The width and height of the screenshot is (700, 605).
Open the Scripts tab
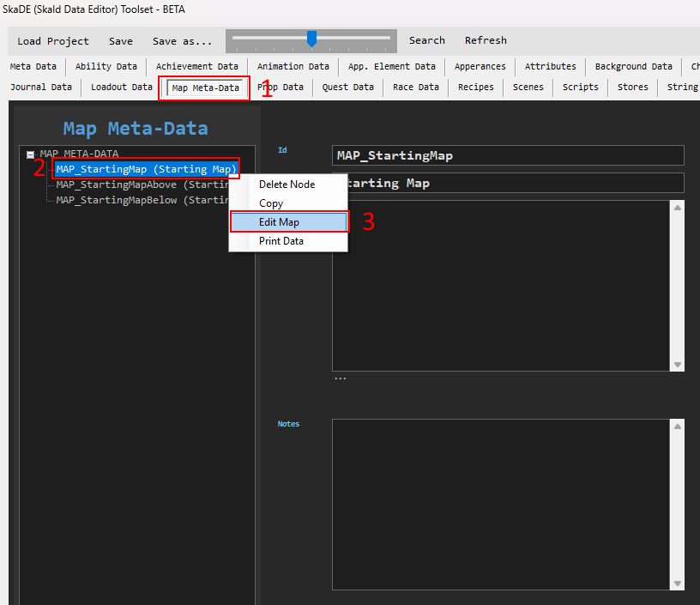(x=580, y=87)
